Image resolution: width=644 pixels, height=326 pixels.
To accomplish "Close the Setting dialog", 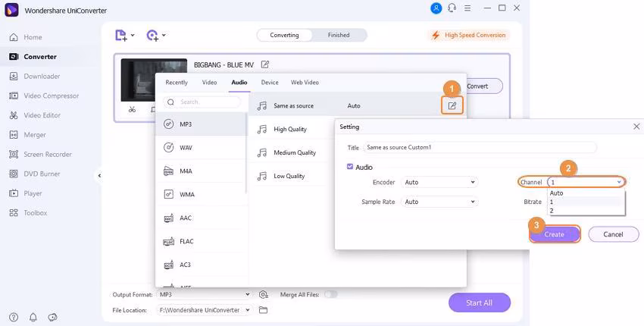I will click(x=636, y=127).
